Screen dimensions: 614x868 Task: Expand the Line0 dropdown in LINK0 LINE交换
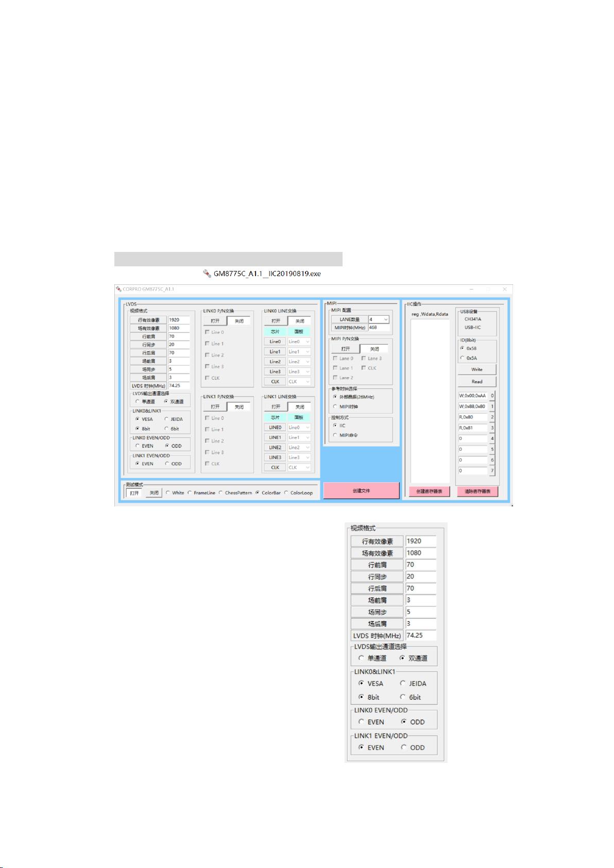point(308,342)
